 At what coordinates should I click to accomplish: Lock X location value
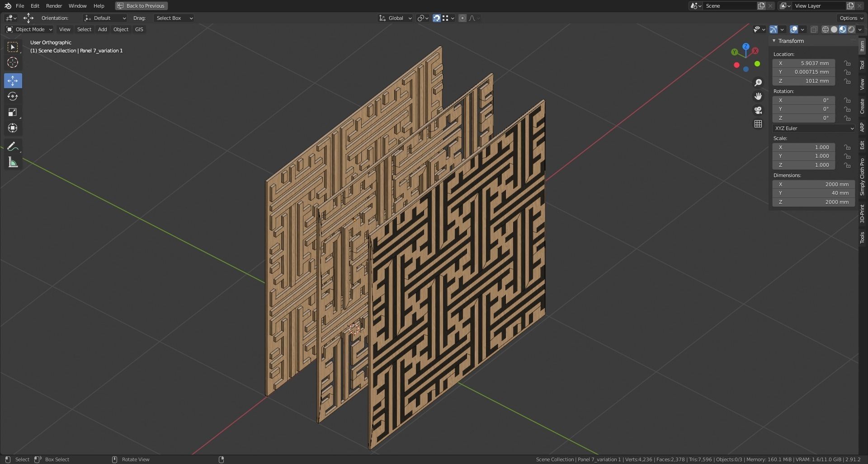[847, 63]
